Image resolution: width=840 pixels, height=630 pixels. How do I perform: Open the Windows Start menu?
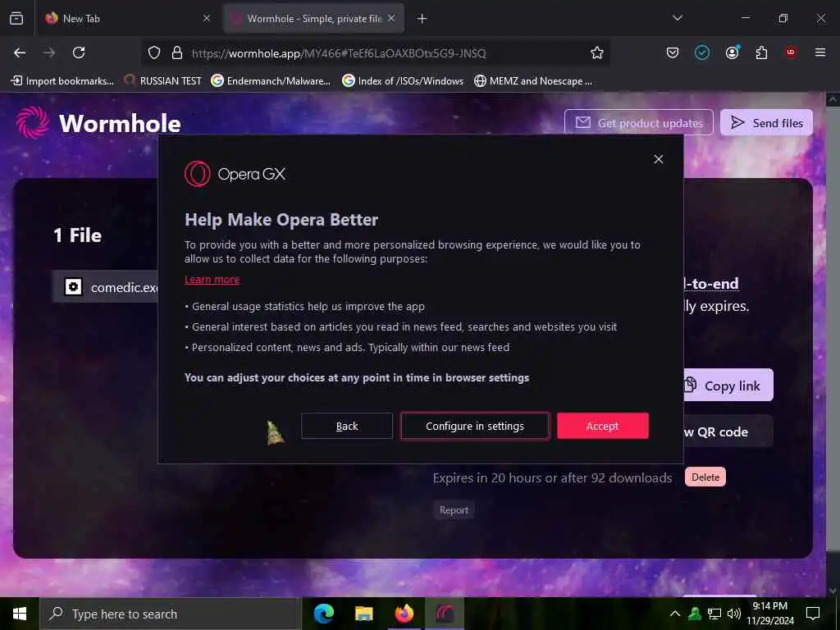pyautogui.click(x=20, y=614)
